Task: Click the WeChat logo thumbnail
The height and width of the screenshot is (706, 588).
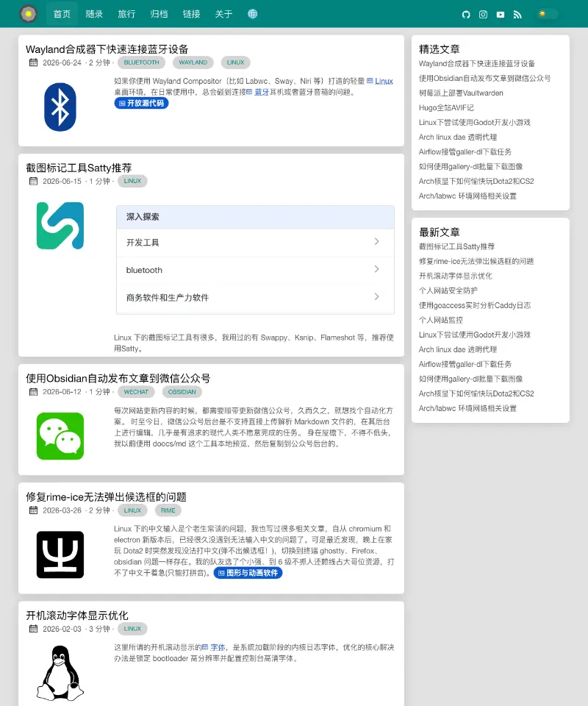Action: click(x=60, y=436)
